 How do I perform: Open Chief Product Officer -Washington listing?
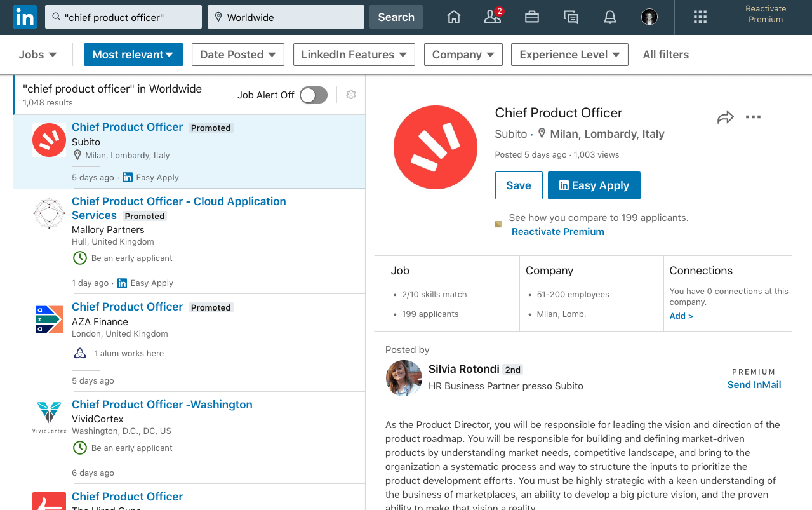[162, 405]
